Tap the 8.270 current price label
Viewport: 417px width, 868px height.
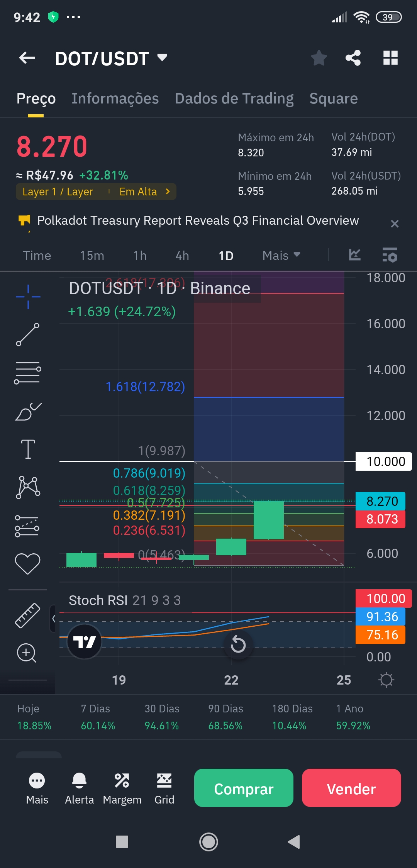click(x=381, y=501)
